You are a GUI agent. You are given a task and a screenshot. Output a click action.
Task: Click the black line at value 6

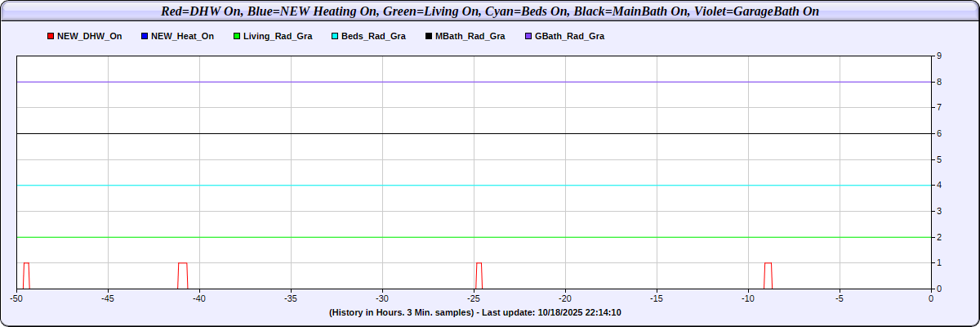pyautogui.click(x=474, y=133)
